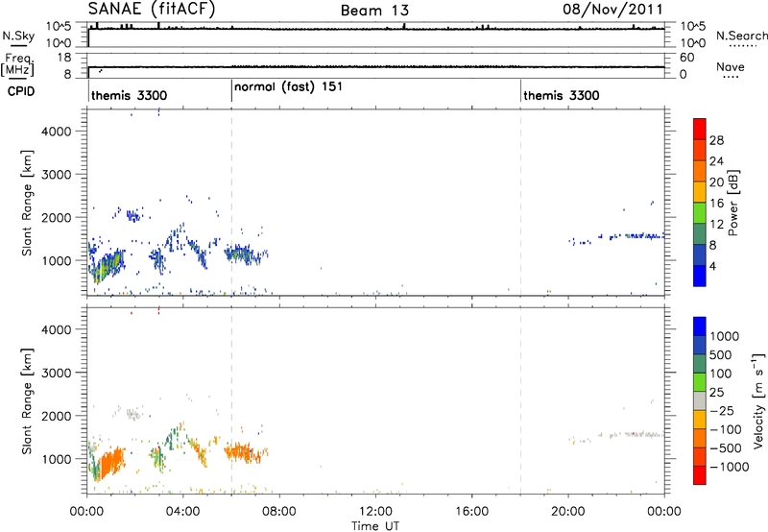Viewport: 768px width, 532px height.
Task: Click the Nave legend label
Action: 731,66
